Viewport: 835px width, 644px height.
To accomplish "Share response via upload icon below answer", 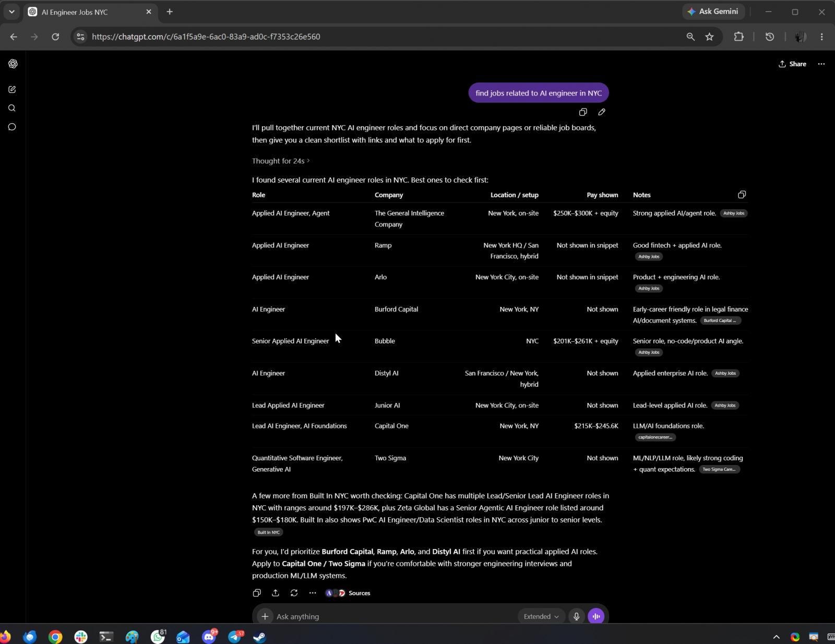I will point(276,593).
